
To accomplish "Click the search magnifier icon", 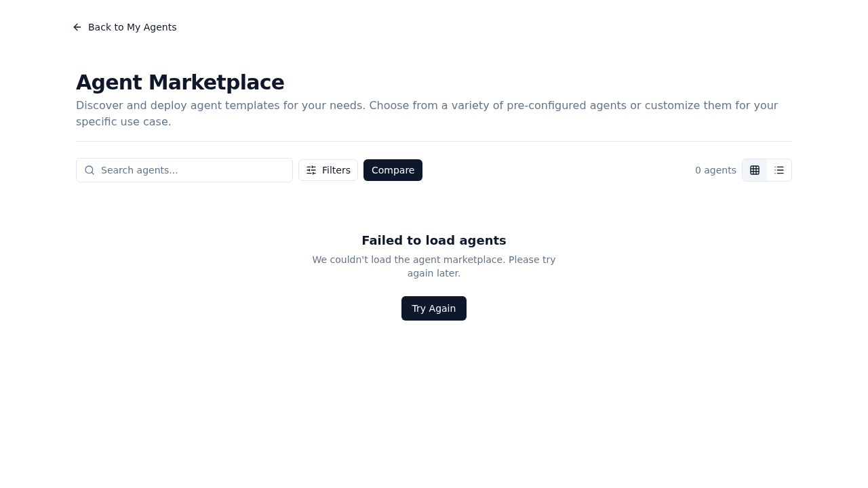I will (x=90, y=170).
